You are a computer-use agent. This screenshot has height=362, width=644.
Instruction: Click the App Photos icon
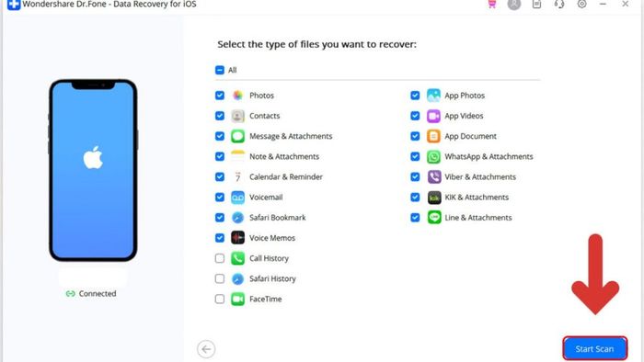(x=433, y=96)
